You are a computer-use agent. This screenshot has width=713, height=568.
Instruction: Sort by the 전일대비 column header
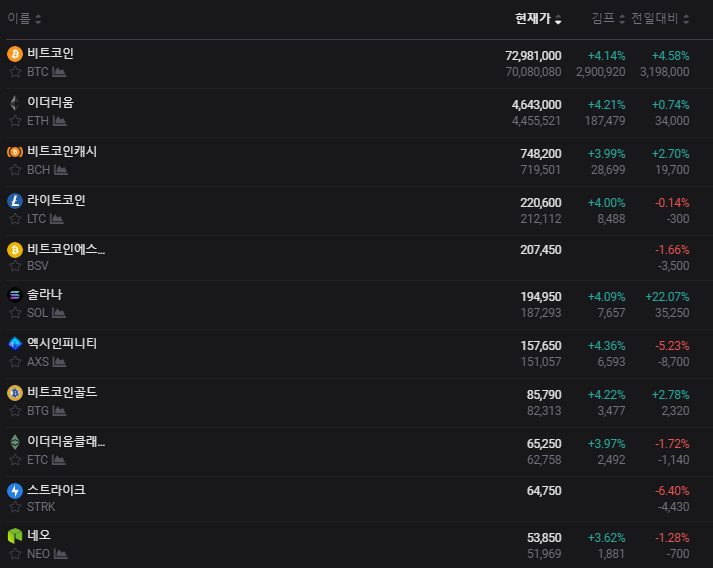(x=660, y=19)
